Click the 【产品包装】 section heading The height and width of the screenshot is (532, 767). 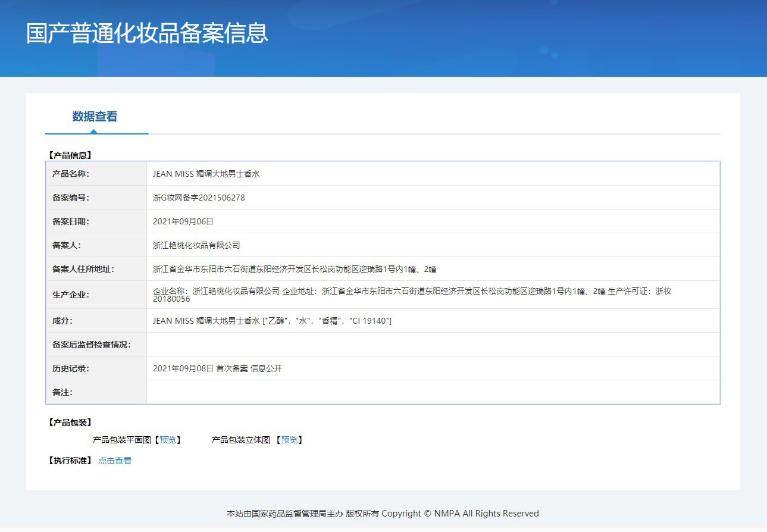pyautogui.click(x=70, y=423)
